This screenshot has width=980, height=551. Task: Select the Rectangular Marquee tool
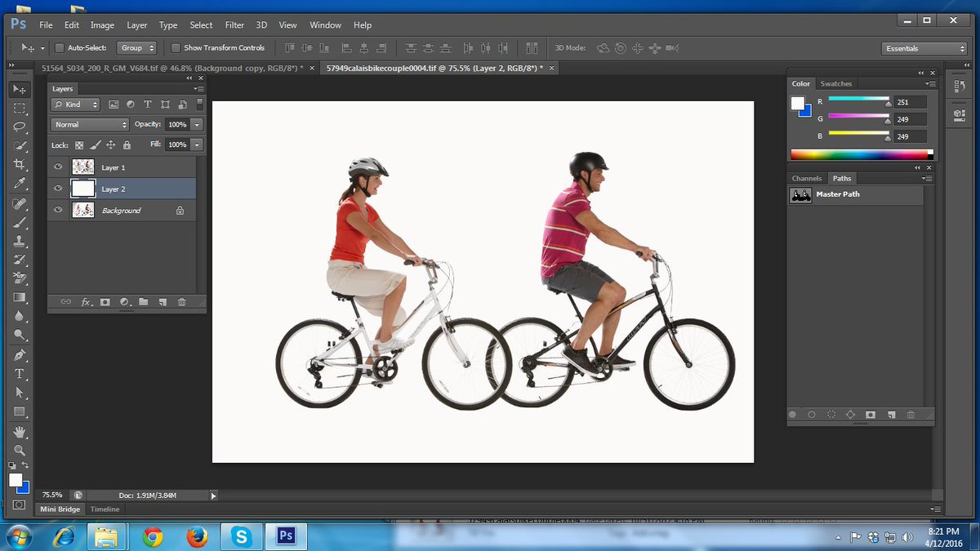(x=20, y=108)
